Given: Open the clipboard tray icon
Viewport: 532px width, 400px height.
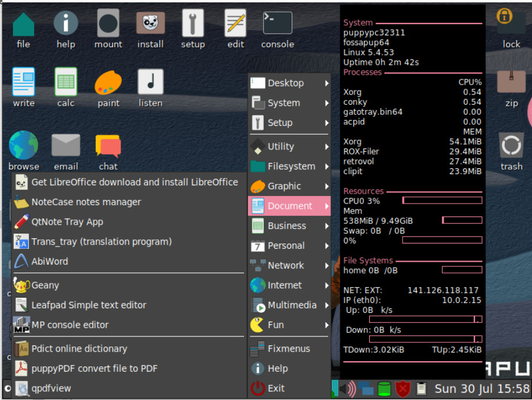Looking at the screenshot, I should (421, 389).
